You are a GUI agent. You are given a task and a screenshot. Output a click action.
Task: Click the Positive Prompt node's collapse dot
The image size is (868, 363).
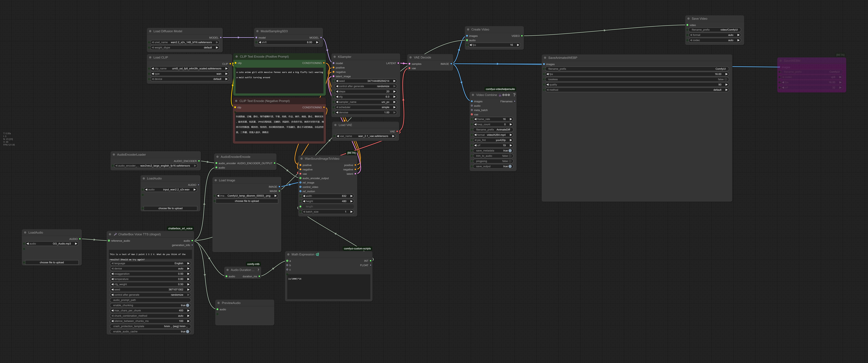coord(236,57)
